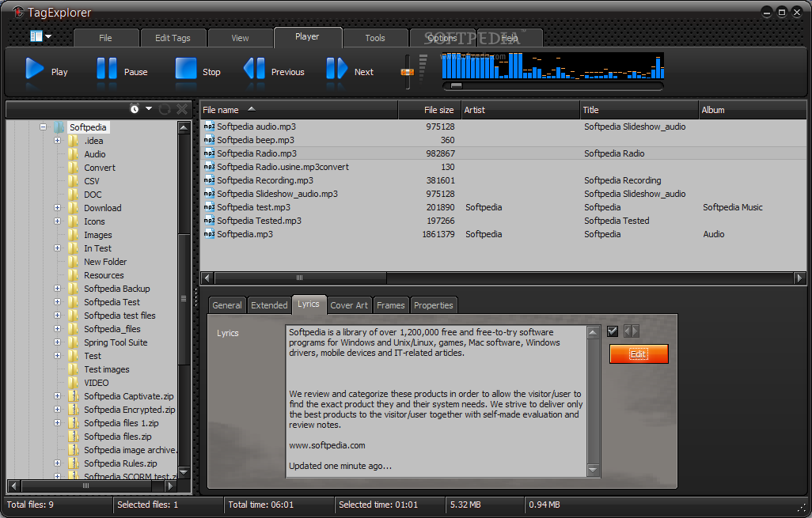Click the folder tree scrollbar down arrow
The height and width of the screenshot is (518, 812).
184,472
